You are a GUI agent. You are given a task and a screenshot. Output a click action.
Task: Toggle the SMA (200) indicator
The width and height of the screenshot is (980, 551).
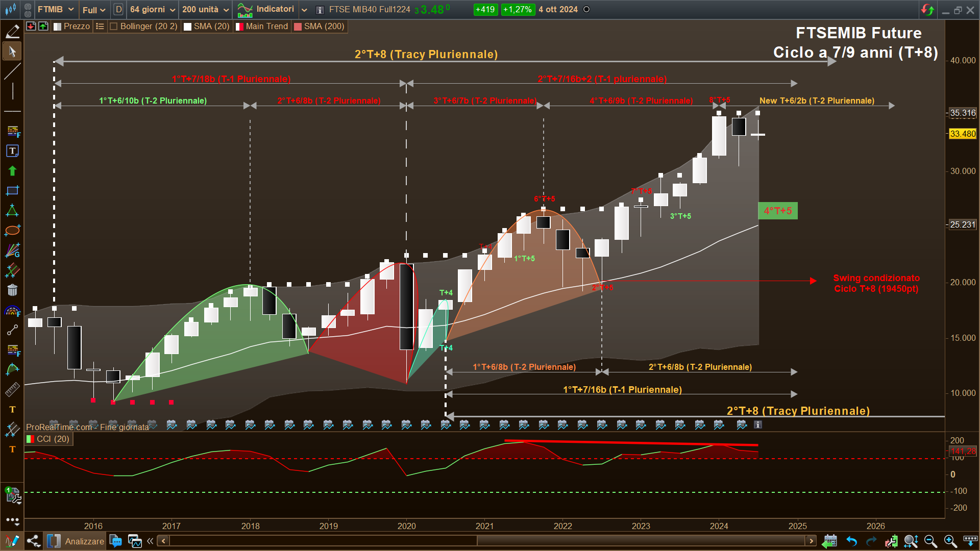coord(320,27)
